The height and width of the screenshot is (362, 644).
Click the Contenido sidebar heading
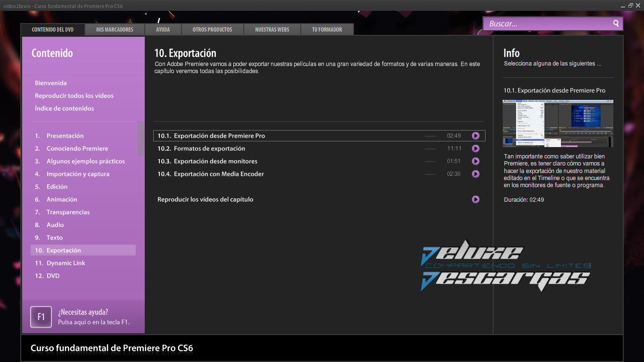pos(52,53)
